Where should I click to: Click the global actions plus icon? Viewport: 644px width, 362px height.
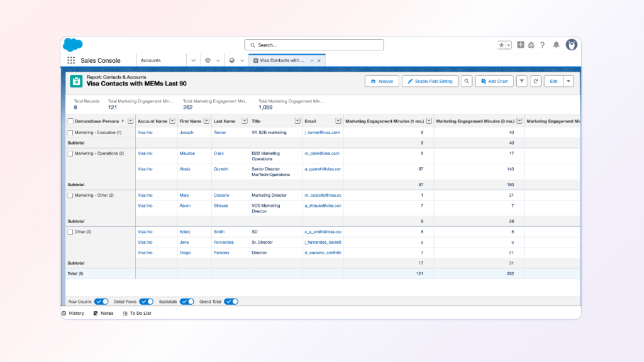click(521, 45)
